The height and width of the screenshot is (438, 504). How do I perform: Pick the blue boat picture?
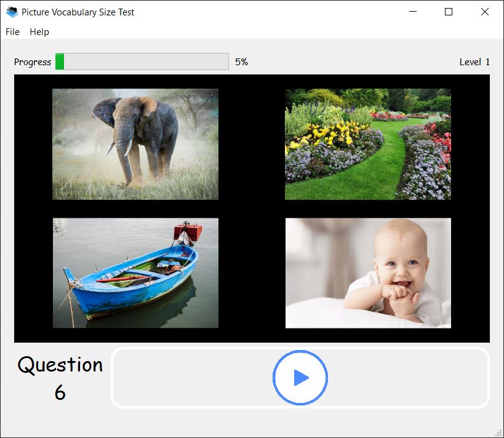135,273
